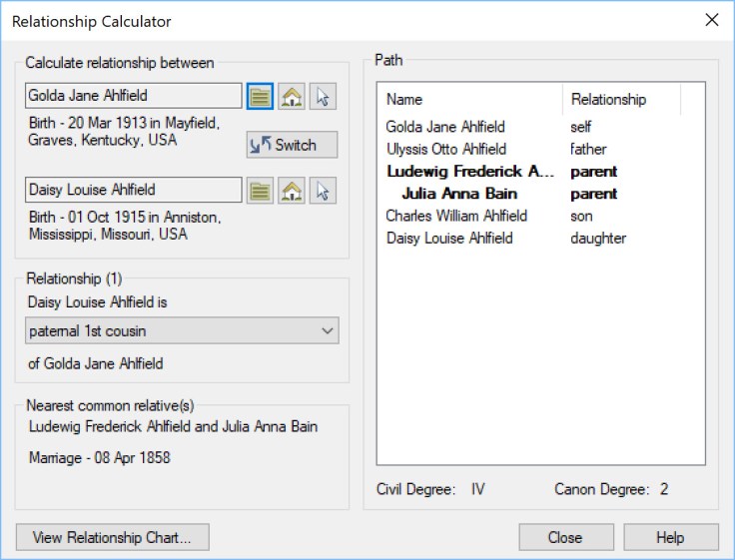This screenshot has height=560, width=735.
Task: Click the Daisy Louise Ahlfield name field
Action: coord(133,190)
